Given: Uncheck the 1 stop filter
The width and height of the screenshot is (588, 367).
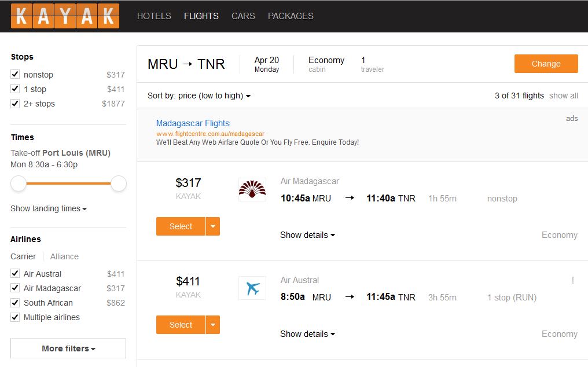Looking at the screenshot, I should (x=15, y=89).
